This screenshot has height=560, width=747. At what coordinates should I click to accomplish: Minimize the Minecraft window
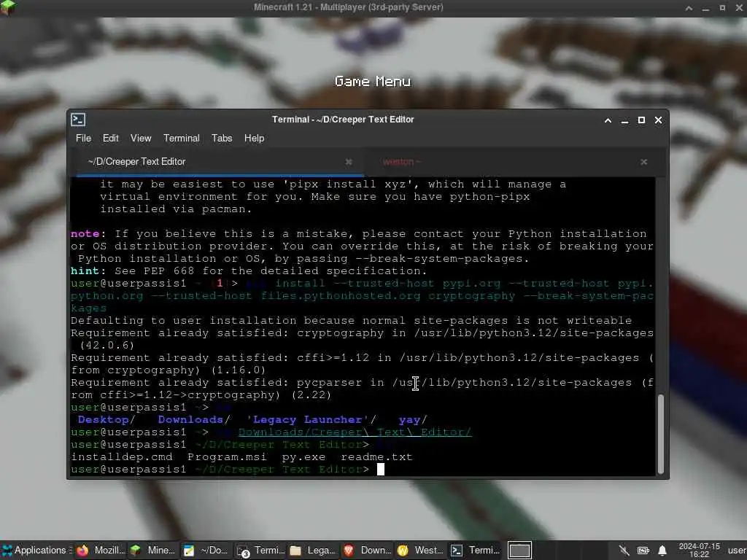705,7
